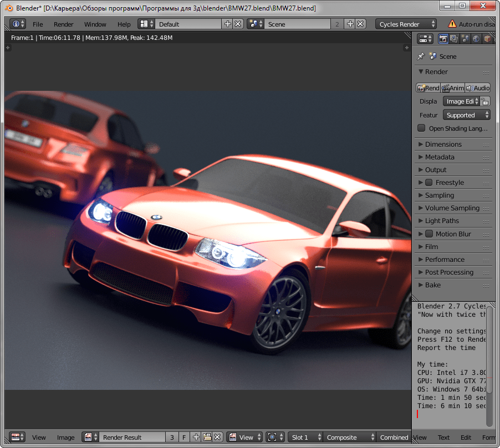Open the Object properties cube tab

487,39
